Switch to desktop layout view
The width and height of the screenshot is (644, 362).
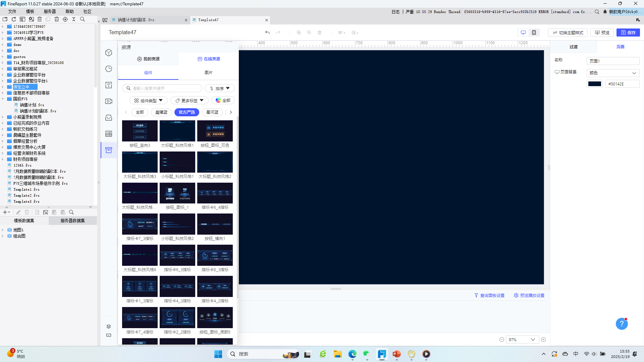523,33
